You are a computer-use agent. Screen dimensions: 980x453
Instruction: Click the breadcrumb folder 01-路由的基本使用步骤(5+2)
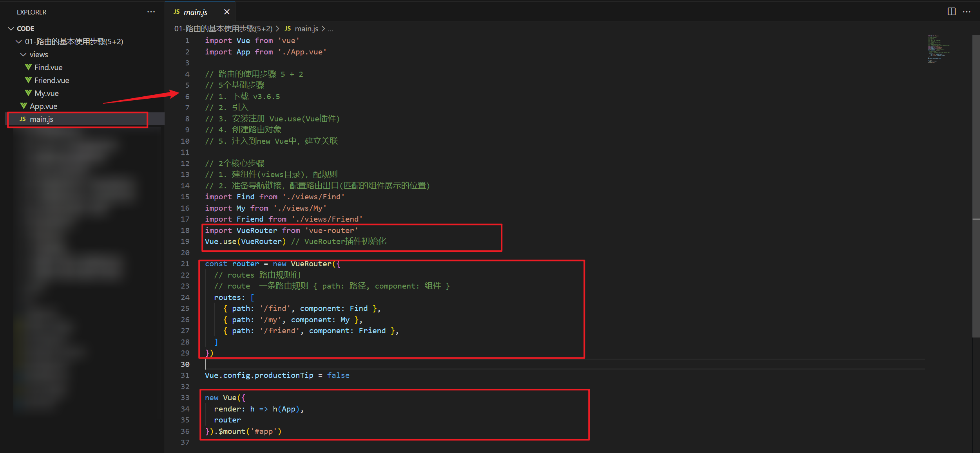coord(223,29)
